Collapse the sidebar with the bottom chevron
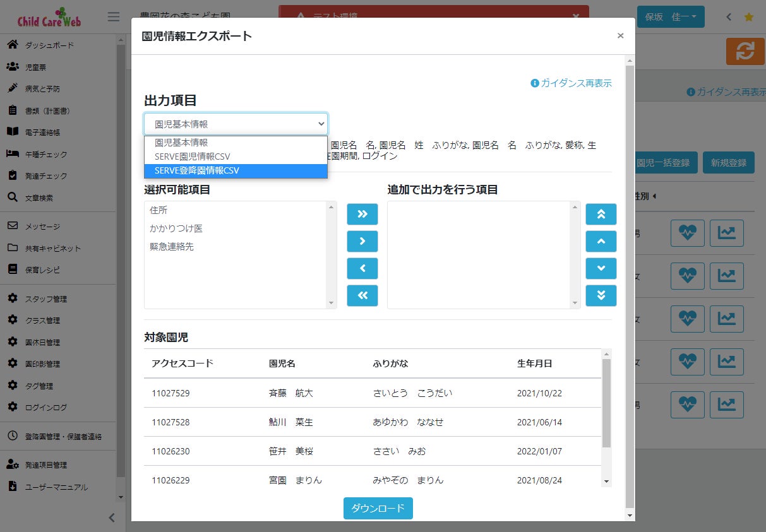766x532 pixels. [112, 517]
